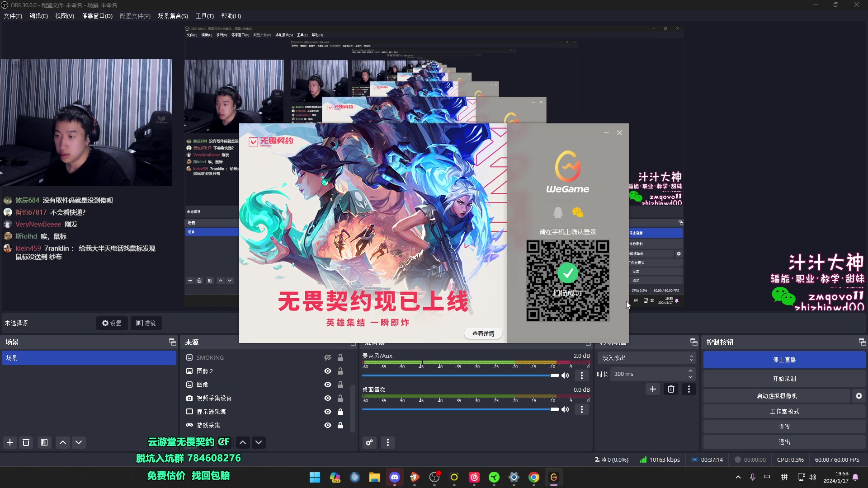Viewport: 868px width, 488px height.
Task: Delete the selected scene with trash icon
Action: tap(26, 442)
